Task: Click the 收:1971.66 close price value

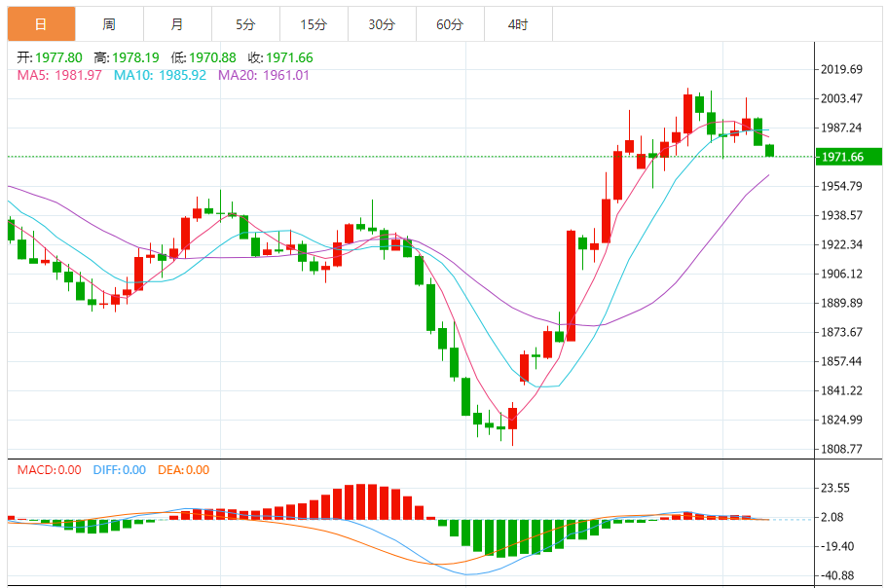Action: point(280,57)
